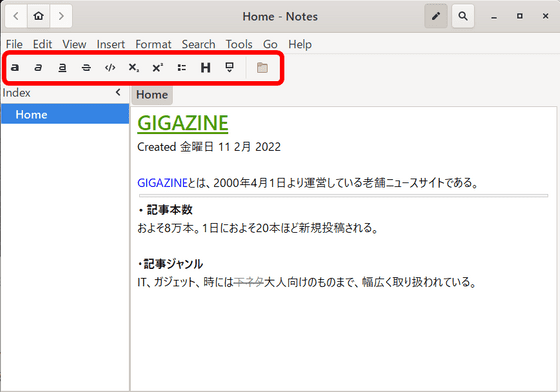Close the Notes window

tap(545, 16)
